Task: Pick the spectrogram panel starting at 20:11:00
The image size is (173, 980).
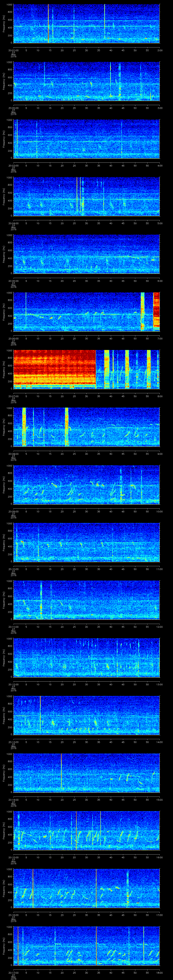Action: [x=87, y=600]
